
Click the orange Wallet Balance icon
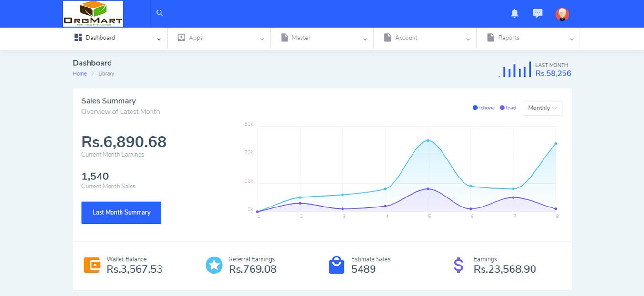[x=92, y=265]
